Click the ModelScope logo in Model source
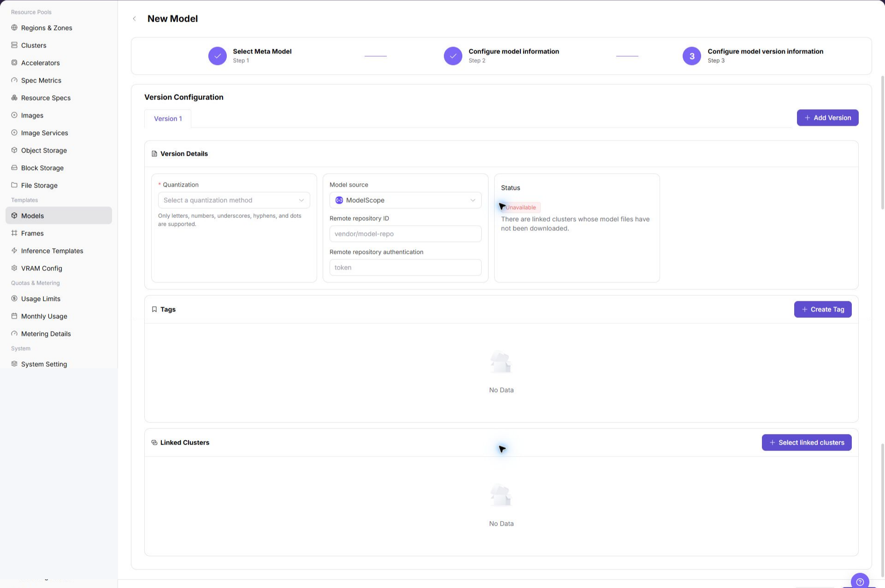The height and width of the screenshot is (588, 885). pos(339,200)
